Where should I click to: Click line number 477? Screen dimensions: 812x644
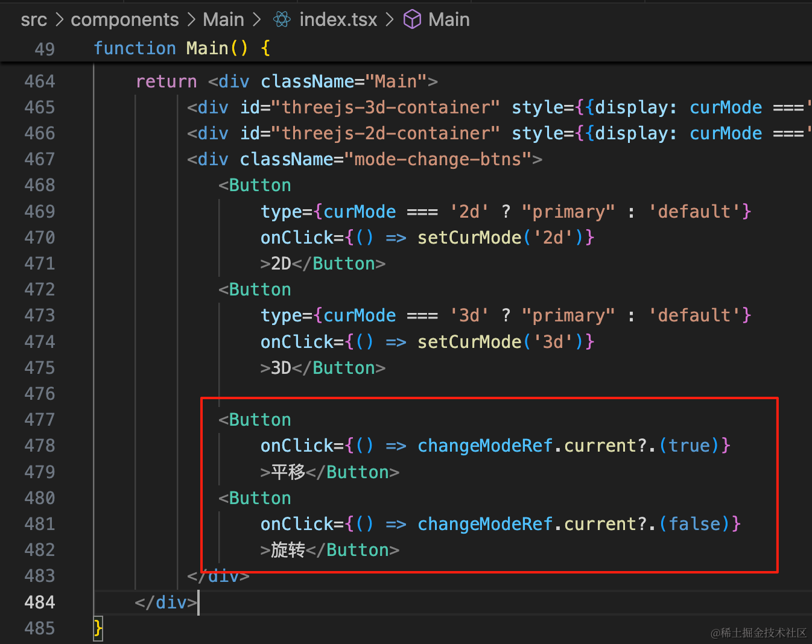[x=40, y=420]
